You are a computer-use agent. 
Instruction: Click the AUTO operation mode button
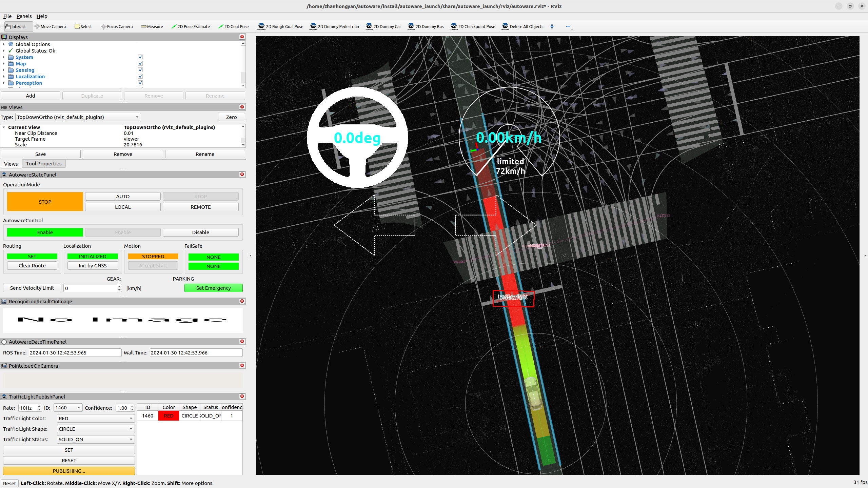(x=123, y=196)
